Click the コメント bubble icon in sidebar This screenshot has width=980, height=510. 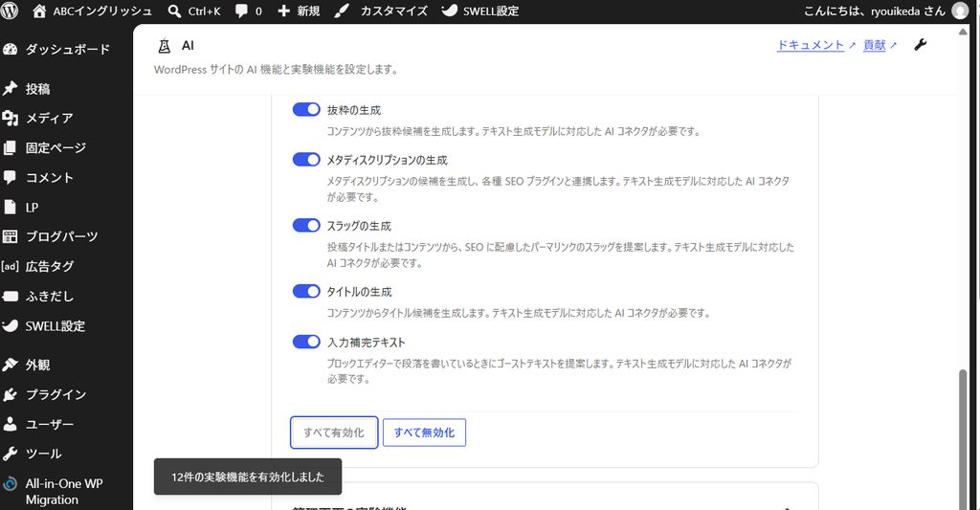[x=10, y=178]
